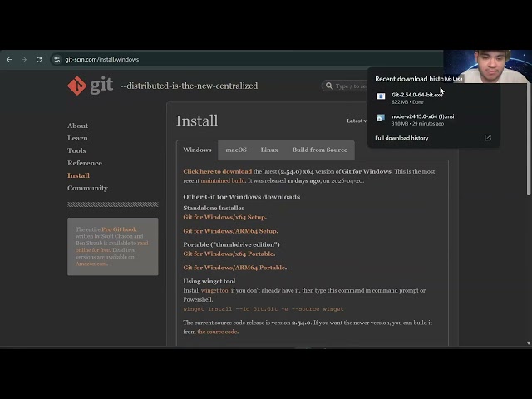Viewport: 532px width, 399px height.
Task: Click the scrollbar down arrow
Action: pyautogui.click(x=529, y=343)
